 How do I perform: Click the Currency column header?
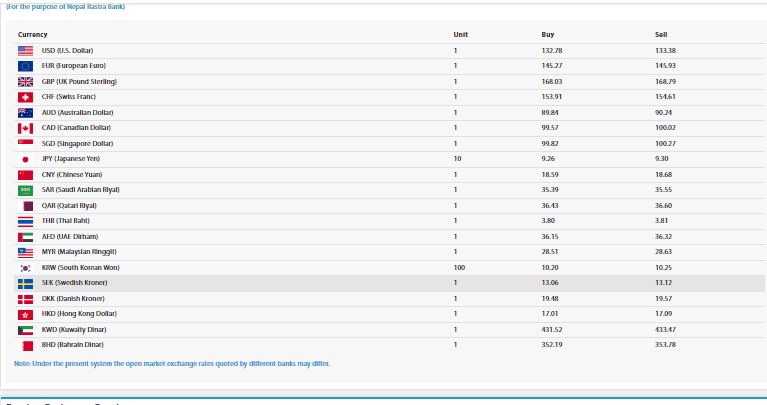(x=33, y=34)
